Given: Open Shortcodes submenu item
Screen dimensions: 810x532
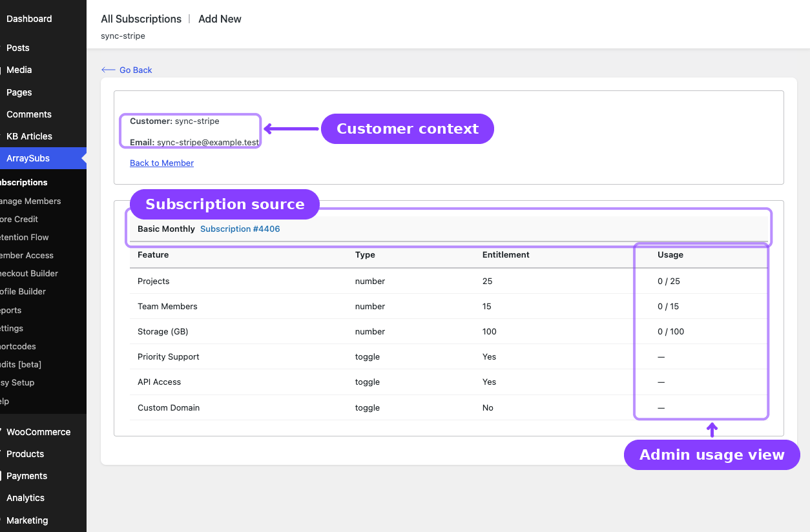Looking at the screenshot, I should (x=18, y=346).
